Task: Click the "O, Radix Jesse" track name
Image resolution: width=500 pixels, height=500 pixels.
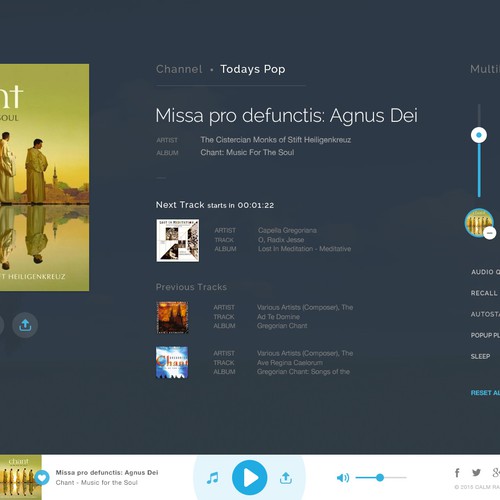Action: pos(281,240)
